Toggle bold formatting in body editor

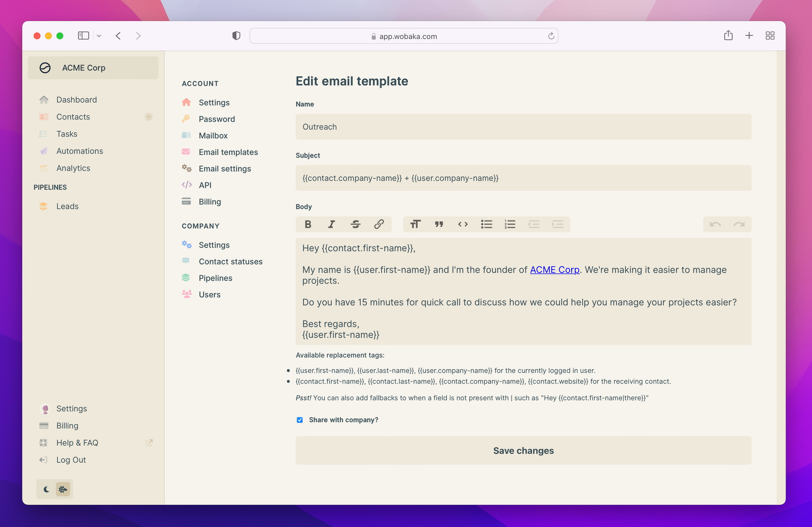coord(308,224)
